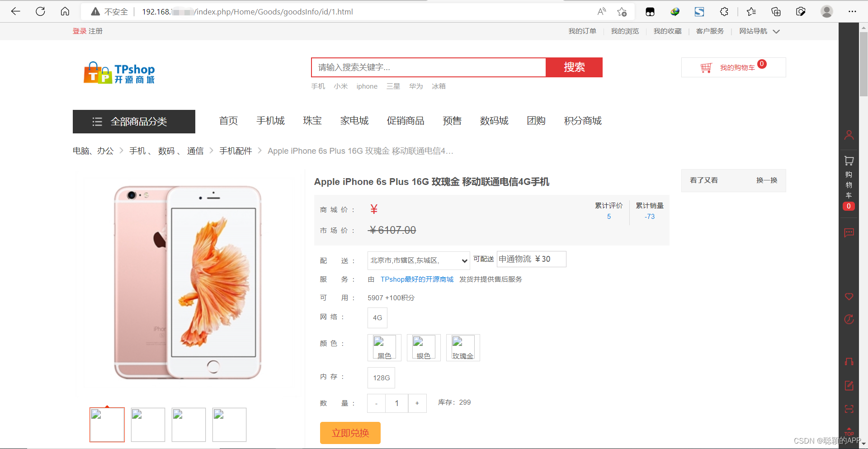Click the 登录 login link

click(x=79, y=31)
